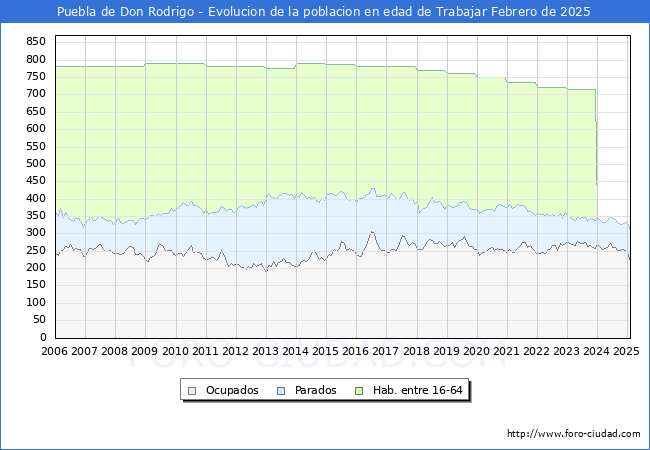Click the 2018 x-axis year label
Image resolution: width=650 pixels, height=450 pixels.
(416, 351)
